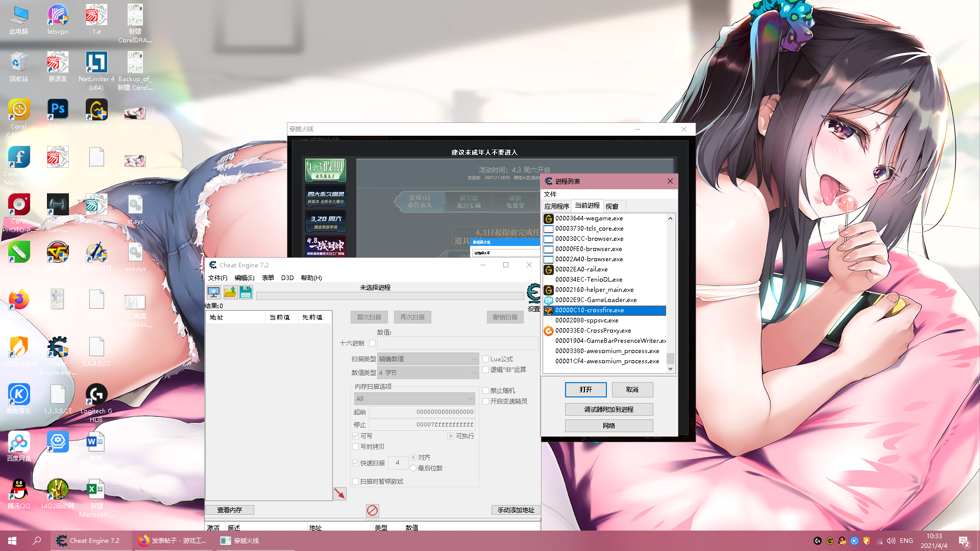
Task: Click the 查看内存 button
Action: (x=229, y=510)
